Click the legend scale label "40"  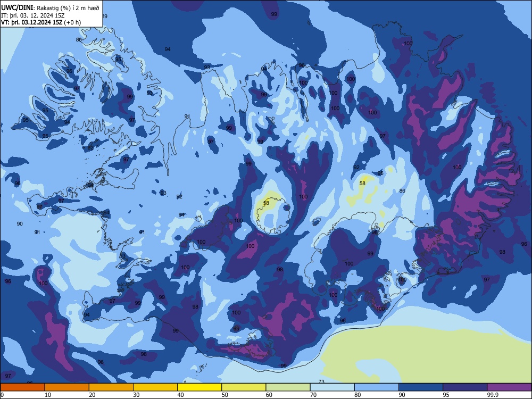coord(181,395)
